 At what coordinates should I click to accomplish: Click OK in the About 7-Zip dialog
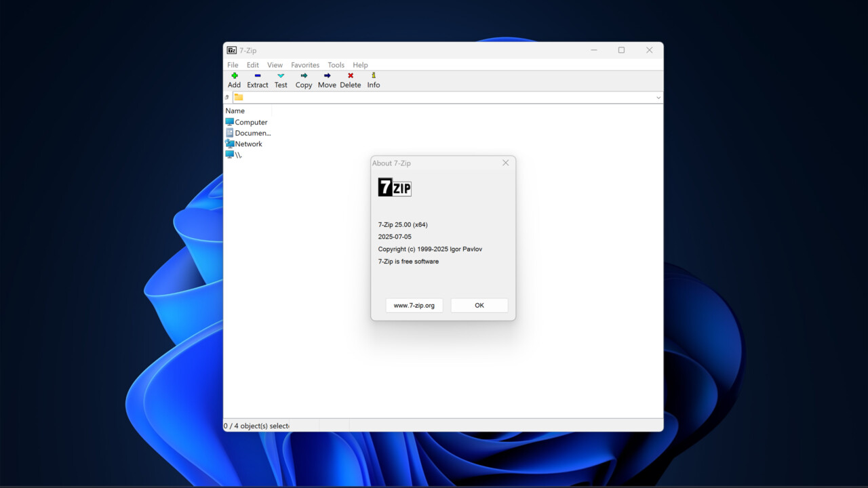[479, 306]
